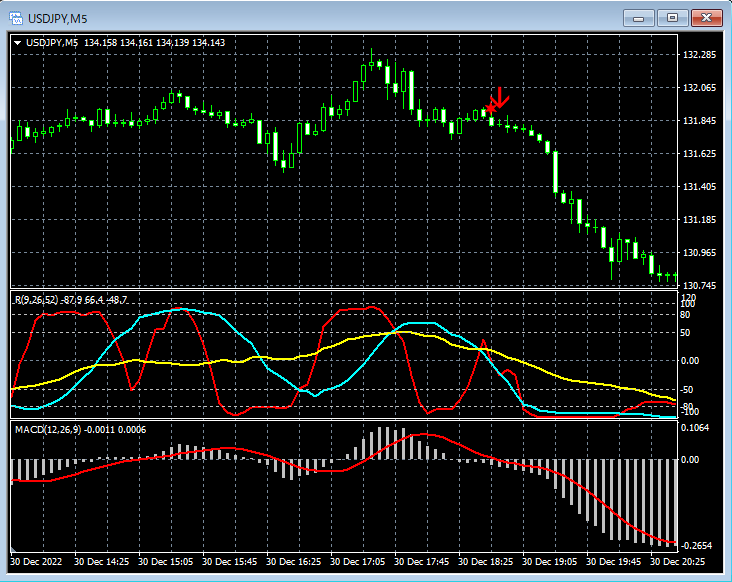The image size is (732, 582).
Task: Click the 30 Dec 19:45 time label
Action: coord(613,561)
